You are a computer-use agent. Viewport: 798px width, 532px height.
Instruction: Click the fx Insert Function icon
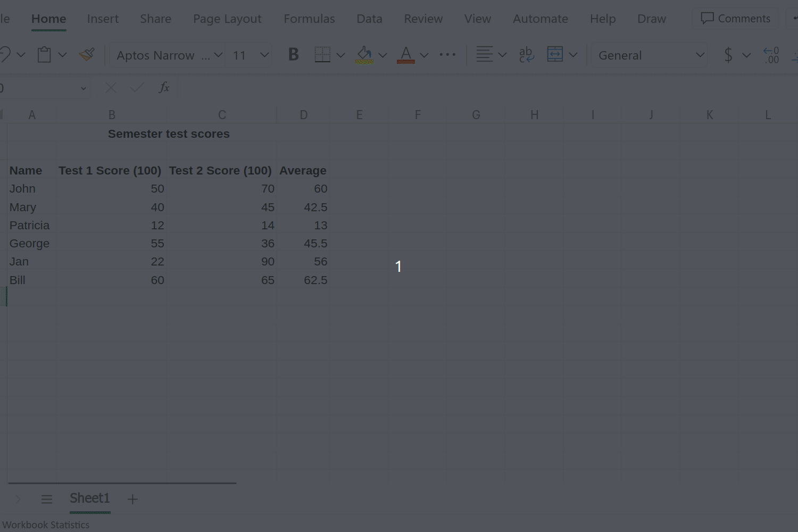[164, 87]
